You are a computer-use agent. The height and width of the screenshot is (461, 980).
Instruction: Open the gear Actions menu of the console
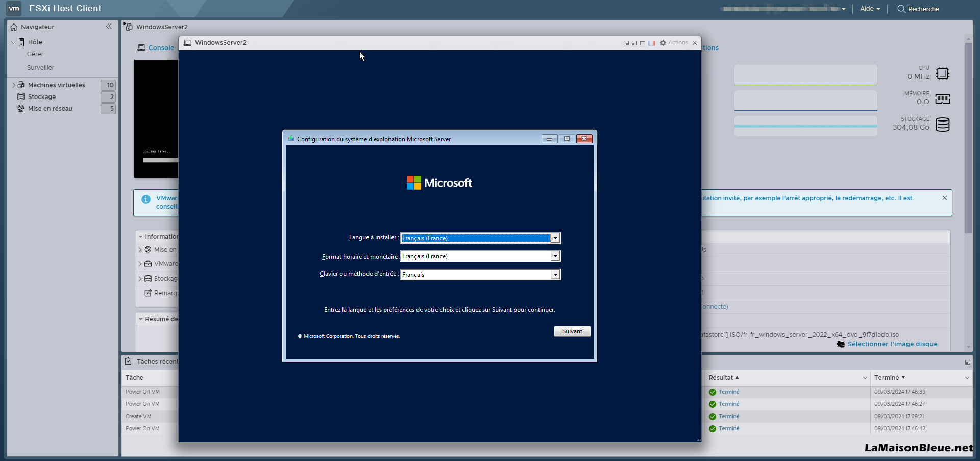[674, 43]
